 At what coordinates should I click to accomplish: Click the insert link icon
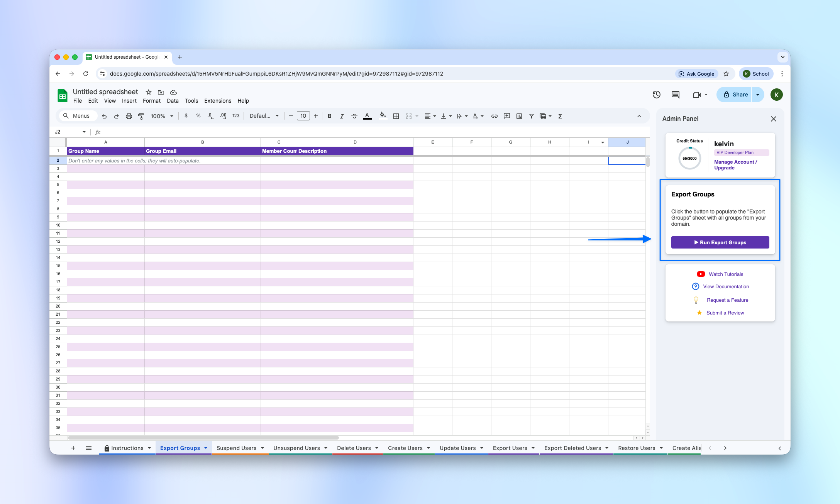coord(494,116)
